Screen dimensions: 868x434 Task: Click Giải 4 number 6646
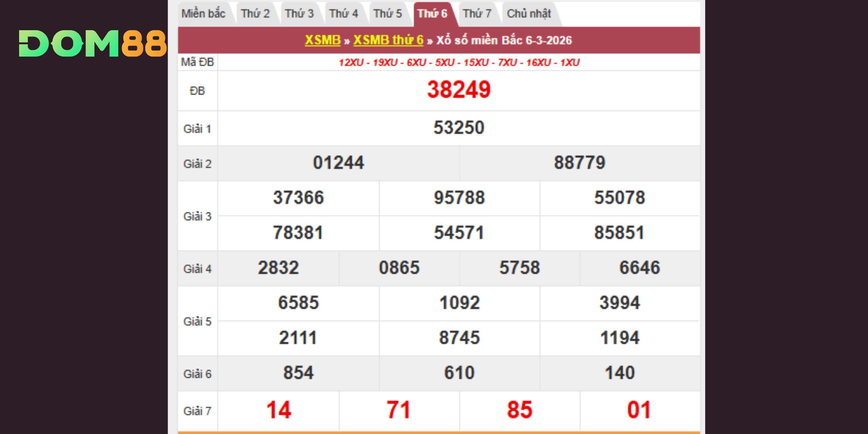[x=640, y=268]
